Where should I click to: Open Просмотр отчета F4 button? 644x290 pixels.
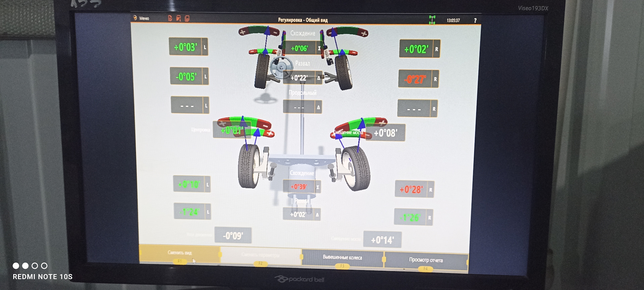[426, 261]
